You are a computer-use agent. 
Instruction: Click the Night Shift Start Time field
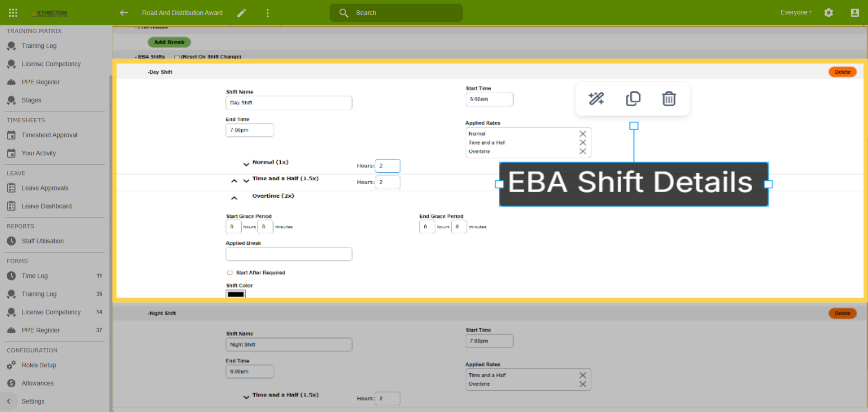point(489,341)
